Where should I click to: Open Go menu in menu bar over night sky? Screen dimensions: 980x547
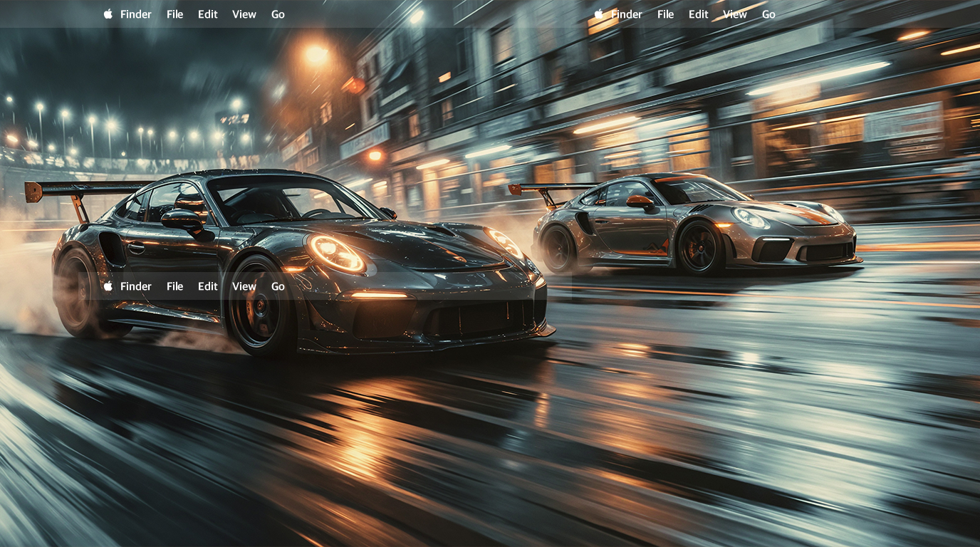pyautogui.click(x=278, y=14)
